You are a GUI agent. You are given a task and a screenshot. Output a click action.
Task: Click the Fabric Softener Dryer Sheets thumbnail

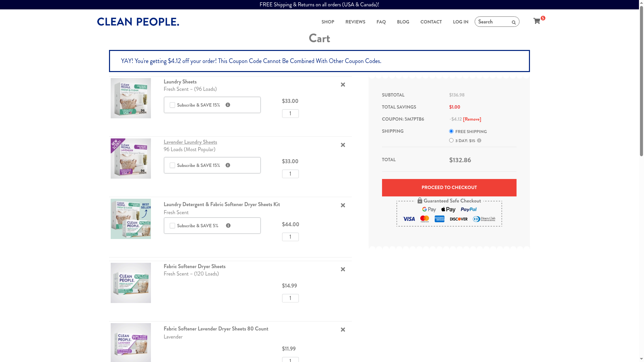coord(131,283)
